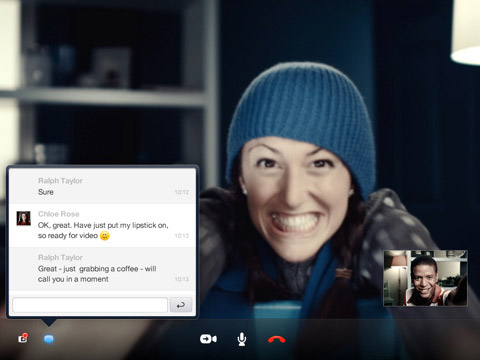The width and height of the screenshot is (480, 360).
Task: Open the recent conversations icon with red badge
Action: [23, 339]
